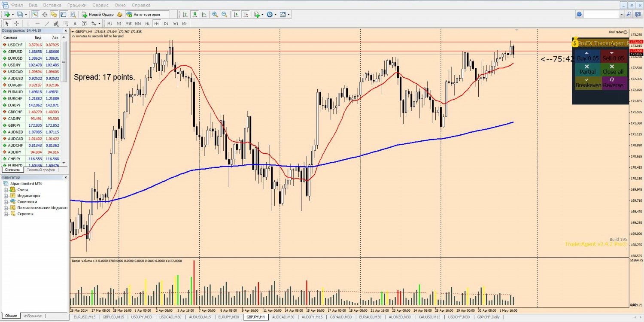Select the crosshair tool
644x322 pixels.
[x=17, y=24]
